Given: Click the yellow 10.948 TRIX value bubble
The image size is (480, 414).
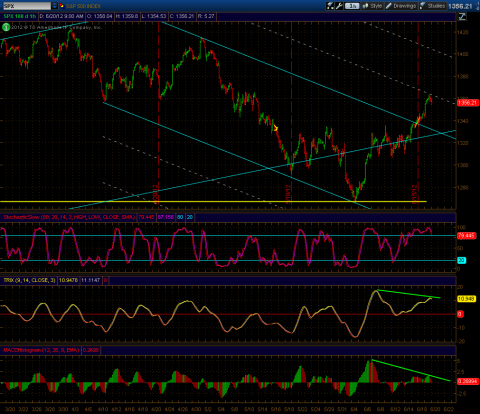Looking at the screenshot, I should pyautogui.click(x=466, y=299).
